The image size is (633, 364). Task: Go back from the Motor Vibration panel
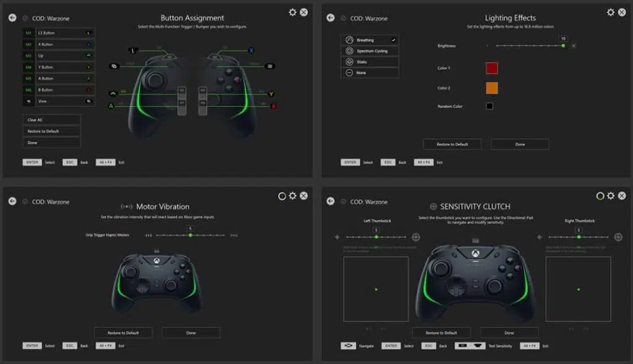12,201
